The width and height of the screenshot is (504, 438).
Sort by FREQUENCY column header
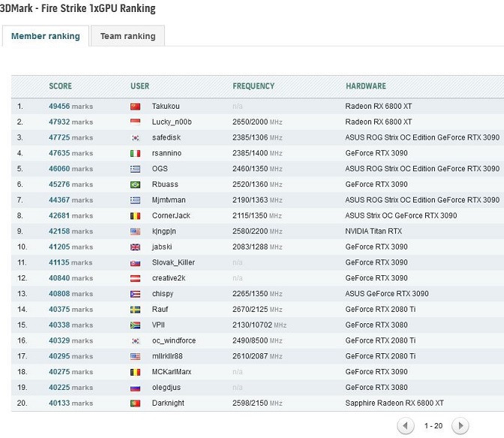[x=253, y=86]
